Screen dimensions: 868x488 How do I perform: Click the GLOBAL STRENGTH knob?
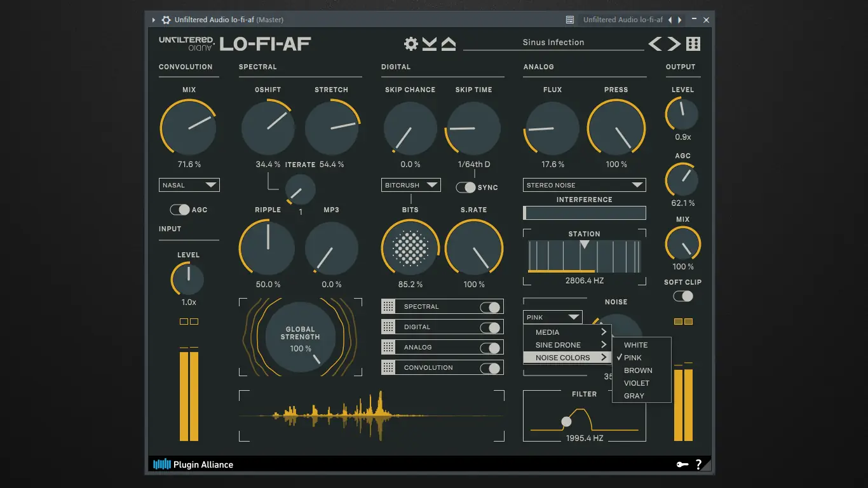pyautogui.click(x=301, y=337)
